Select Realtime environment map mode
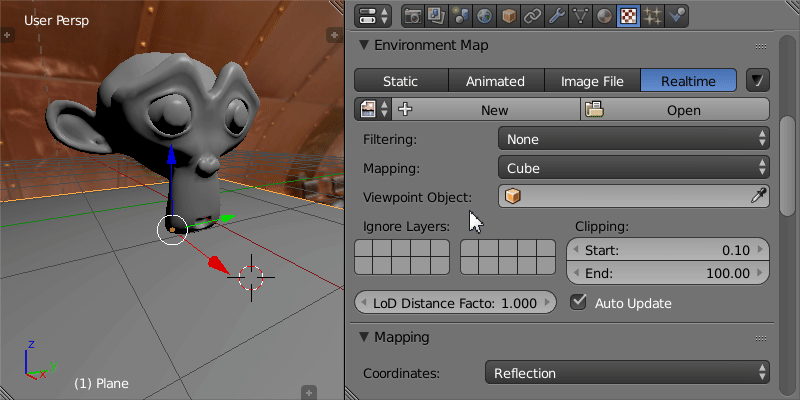The width and height of the screenshot is (800, 400). [688, 81]
